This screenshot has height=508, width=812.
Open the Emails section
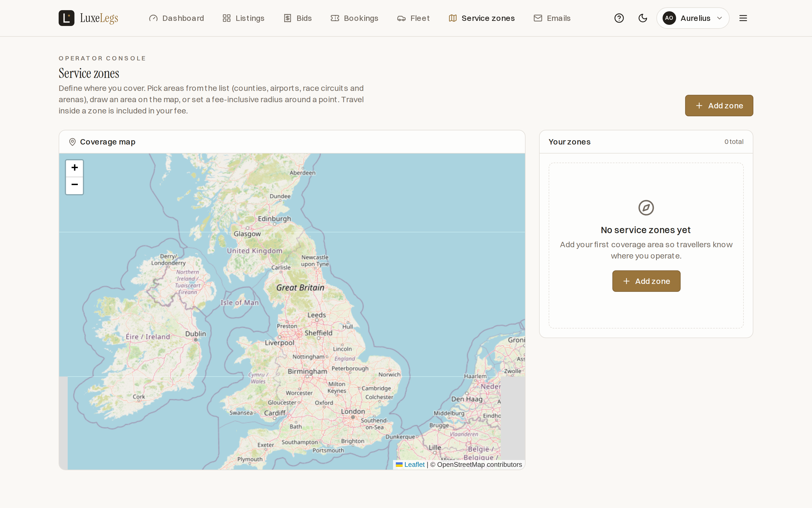[552, 18]
